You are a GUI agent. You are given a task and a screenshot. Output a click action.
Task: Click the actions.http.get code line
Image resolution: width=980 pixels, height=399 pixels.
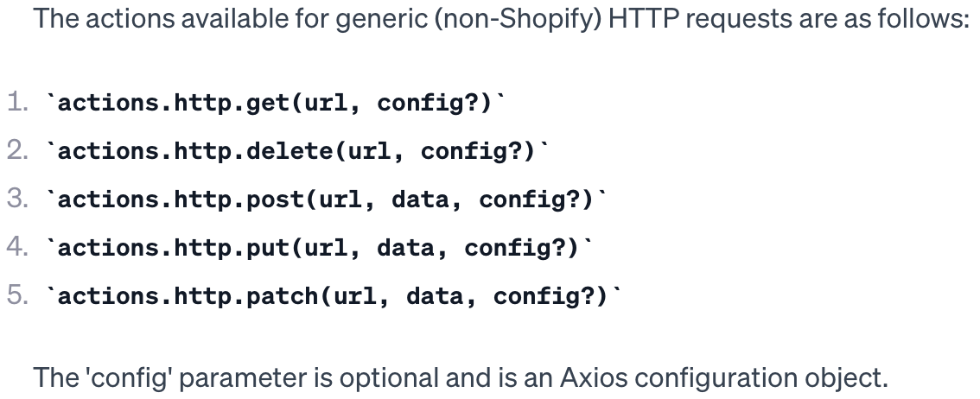(276, 103)
